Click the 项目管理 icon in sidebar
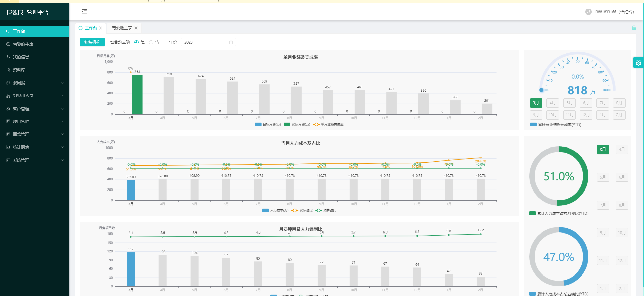The height and width of the screenshot is (296, 644). click(8, 121)
